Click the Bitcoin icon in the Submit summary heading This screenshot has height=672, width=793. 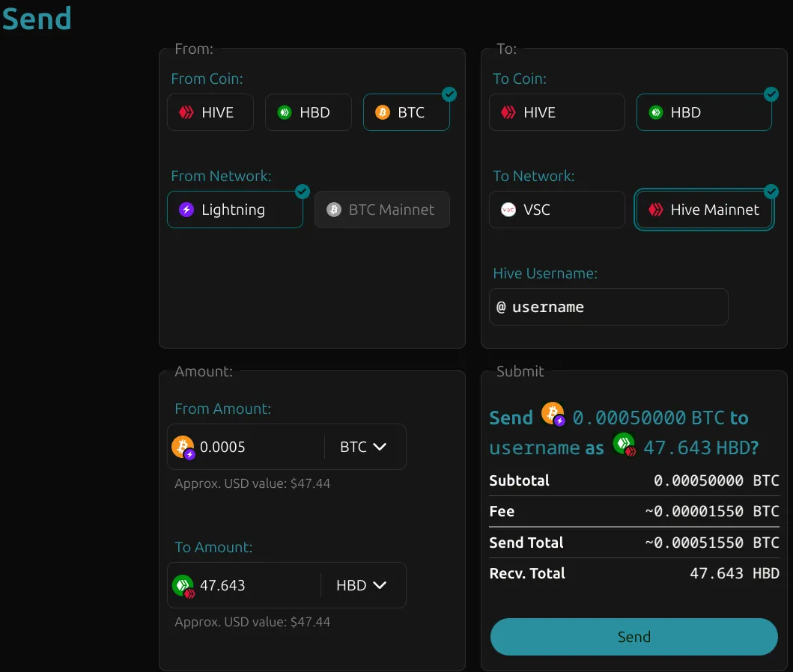(553, 415)
